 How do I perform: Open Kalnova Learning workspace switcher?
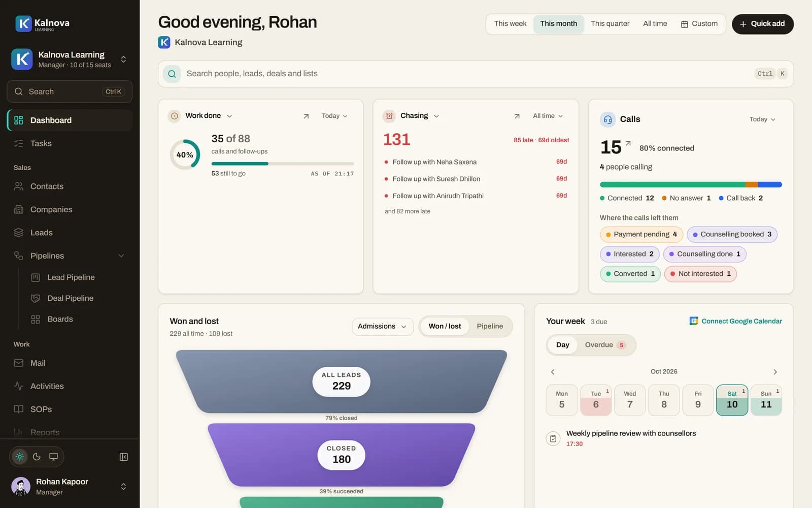[70, 59]
